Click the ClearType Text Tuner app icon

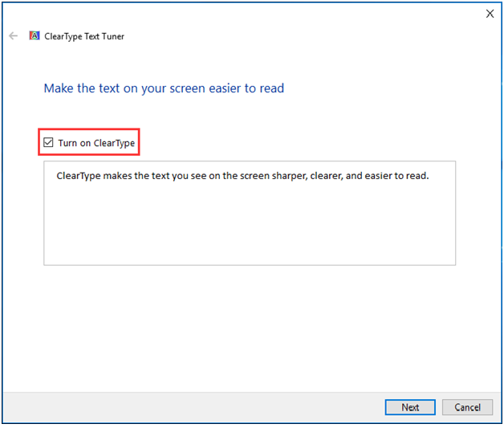tap(35, 35)
